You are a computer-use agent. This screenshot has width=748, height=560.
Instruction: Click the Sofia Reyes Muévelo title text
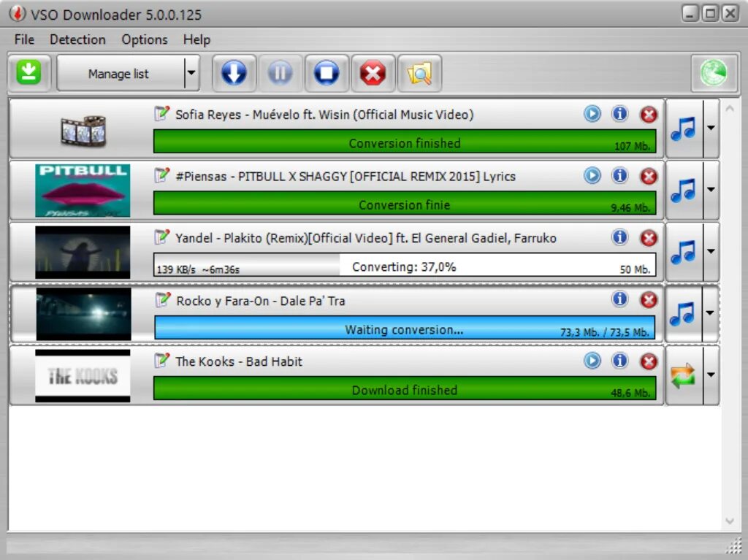click(324, 115)
